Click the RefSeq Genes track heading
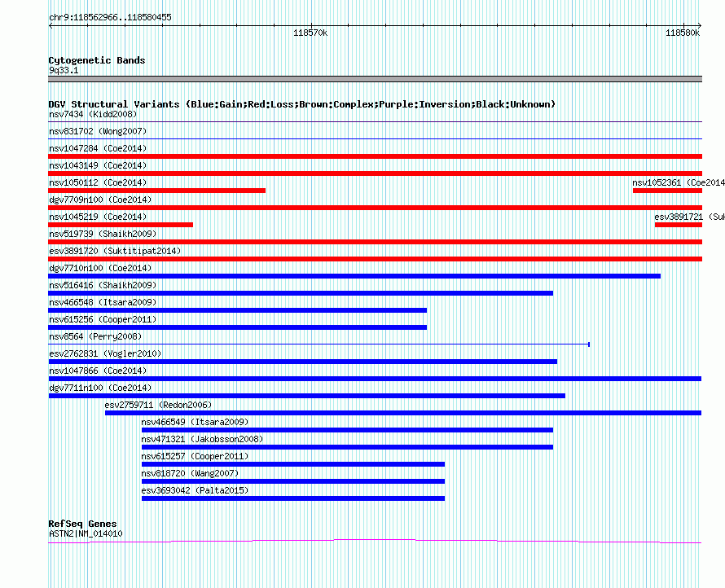The image size is (725, 588). (82, 524)
